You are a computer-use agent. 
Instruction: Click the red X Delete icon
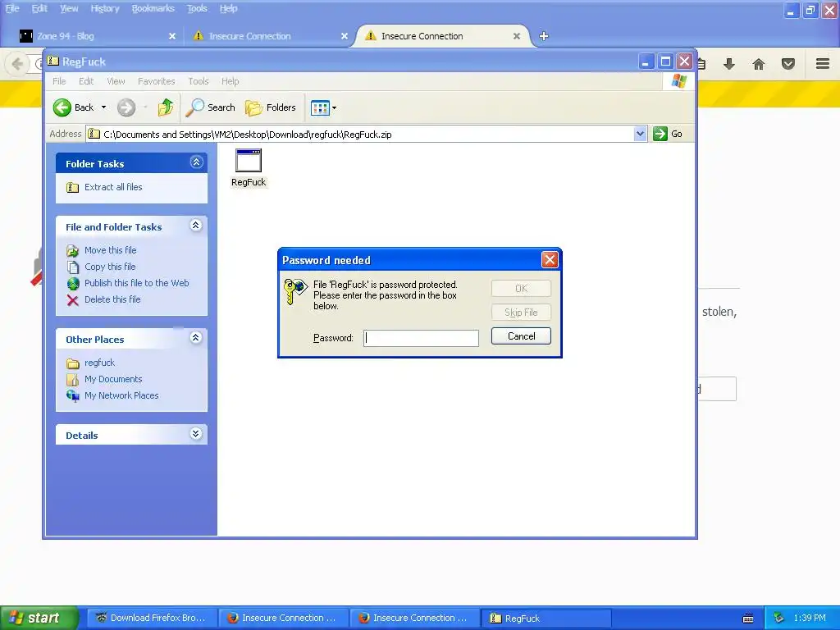(x=73, y=300)
